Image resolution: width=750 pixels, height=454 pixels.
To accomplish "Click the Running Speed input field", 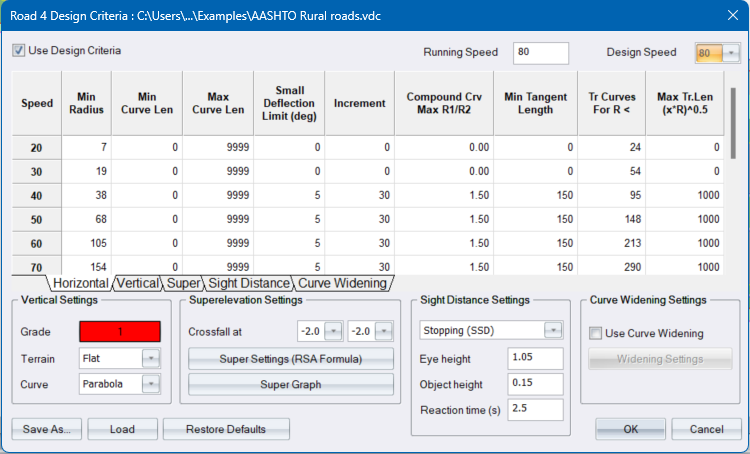I will pyautogui.click(x=540, y=53).
